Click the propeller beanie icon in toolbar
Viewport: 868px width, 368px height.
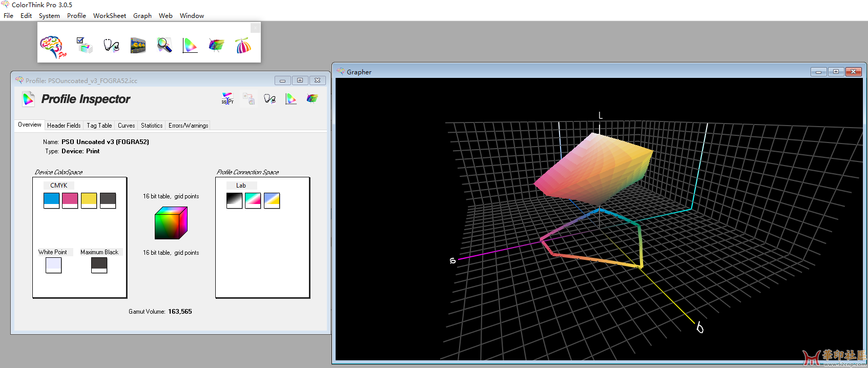243,45
